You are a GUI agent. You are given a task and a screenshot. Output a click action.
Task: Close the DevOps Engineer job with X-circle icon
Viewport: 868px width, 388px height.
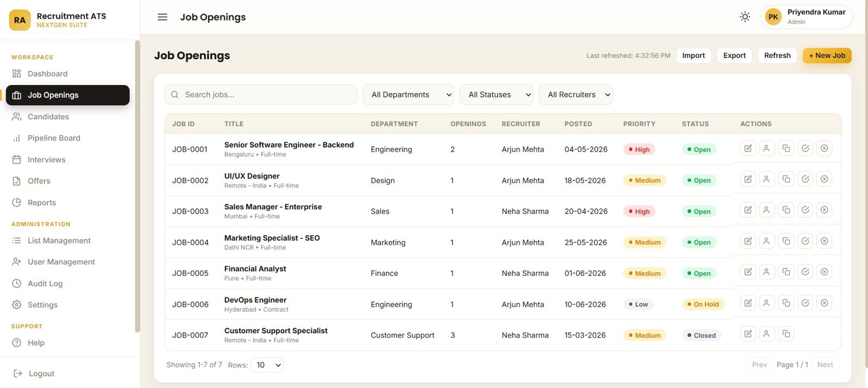pos(825,303)
